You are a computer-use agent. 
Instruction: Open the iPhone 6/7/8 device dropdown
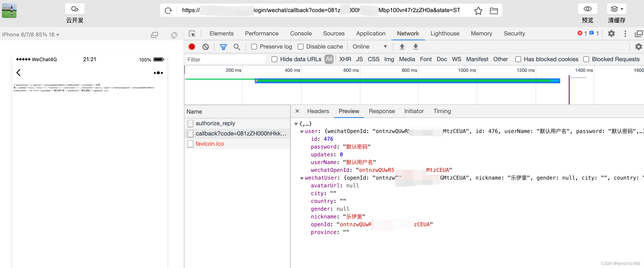(x=31, y=35)
